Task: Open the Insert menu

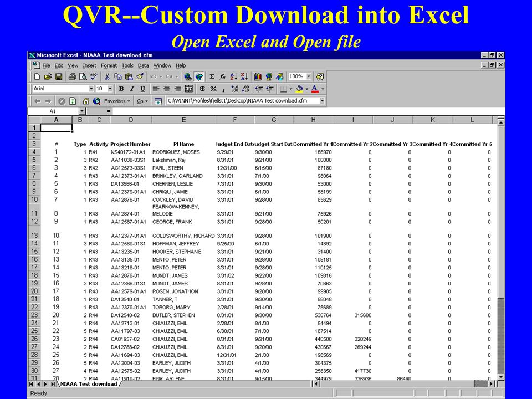Action: coord(90,65)
